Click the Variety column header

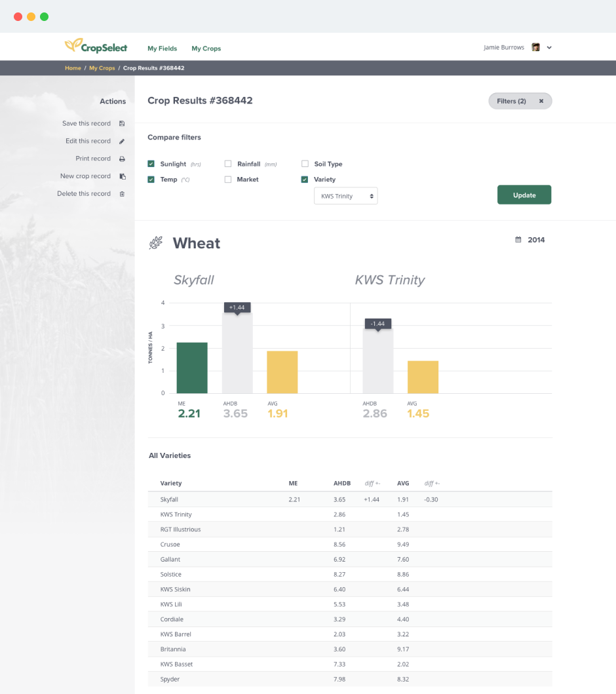[171, 484]
